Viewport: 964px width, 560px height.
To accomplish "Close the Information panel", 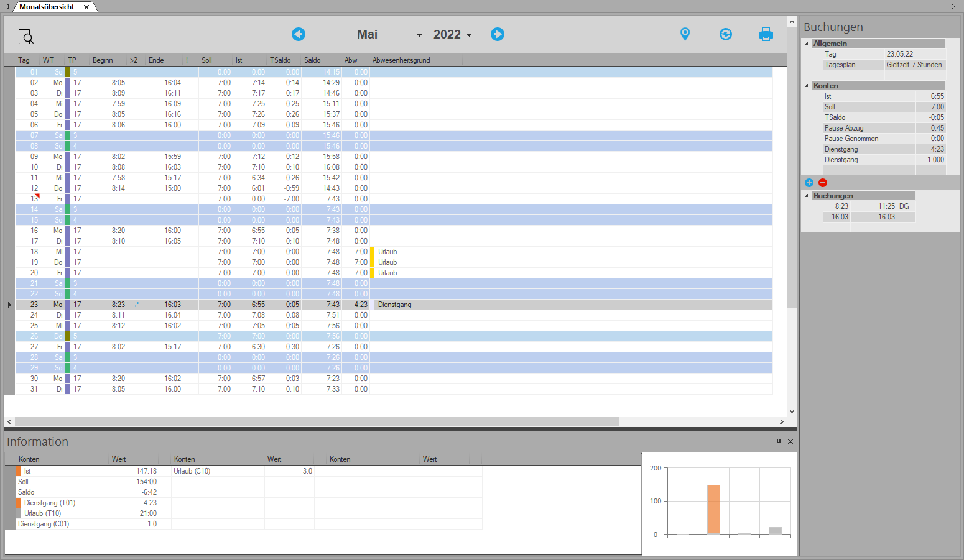I will 790,441.
